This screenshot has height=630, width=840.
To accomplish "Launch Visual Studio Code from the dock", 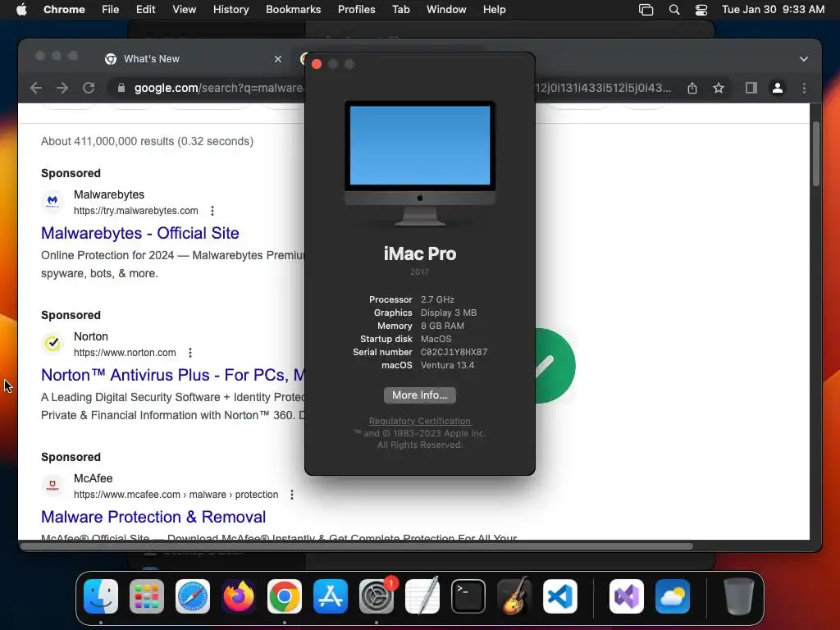I will [559, 596].
